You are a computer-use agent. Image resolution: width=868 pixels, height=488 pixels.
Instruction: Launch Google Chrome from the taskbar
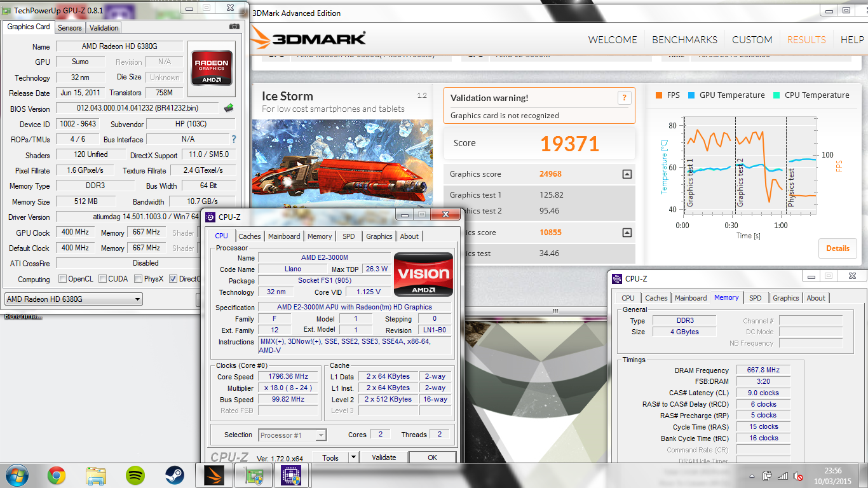pyautogui.click(x=57, y=475)
